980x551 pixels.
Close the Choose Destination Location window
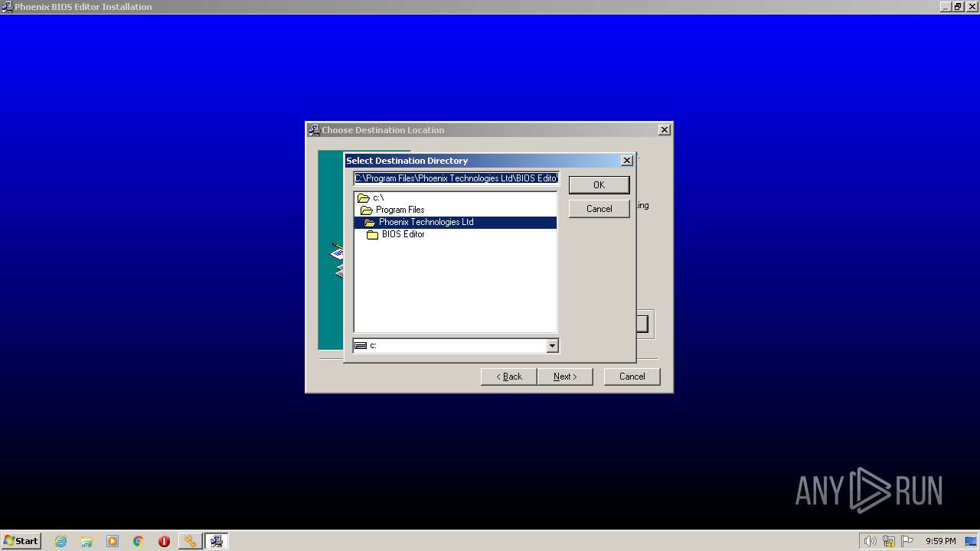665,130
